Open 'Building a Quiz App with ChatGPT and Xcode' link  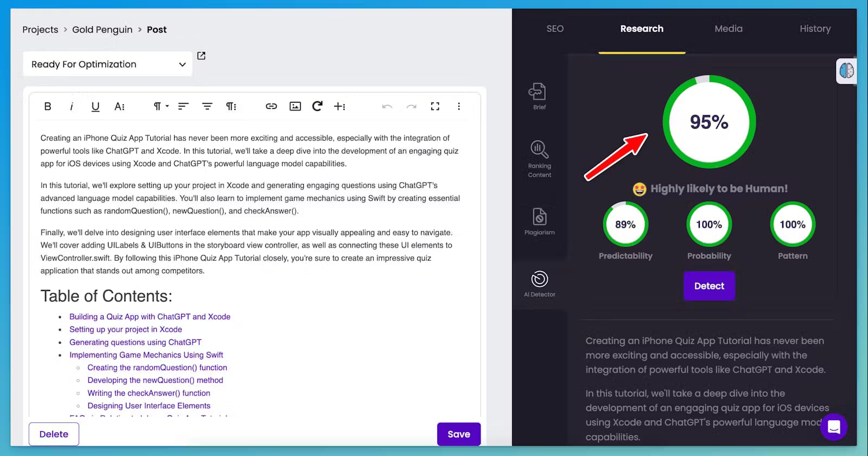click(x=150, y=316)
